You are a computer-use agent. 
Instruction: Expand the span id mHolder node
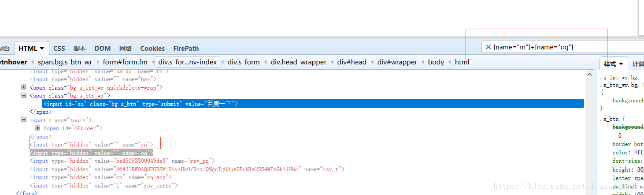click(37, 128)
